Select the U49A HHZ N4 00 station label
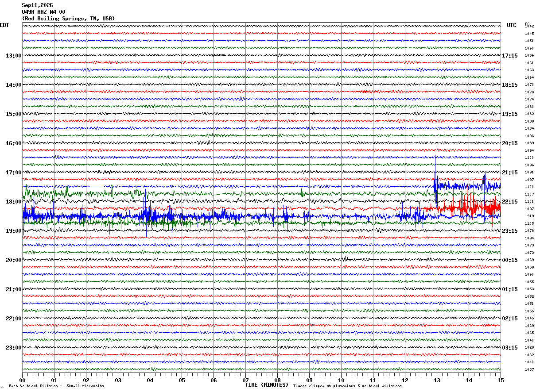The image size is (536, 392). click(x=43, y=12)
